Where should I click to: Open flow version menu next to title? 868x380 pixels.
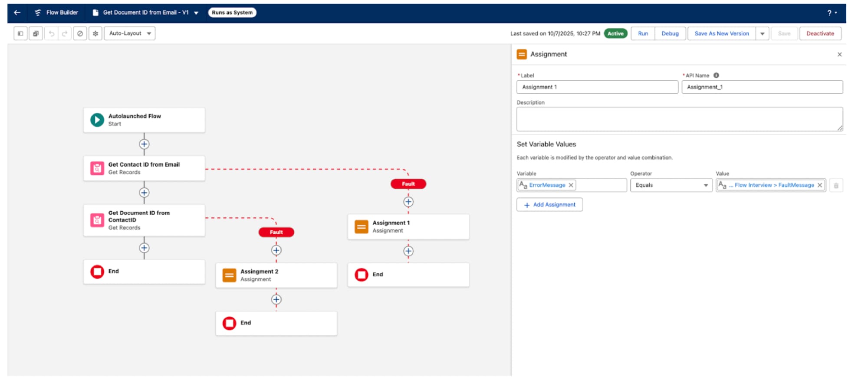196,13
